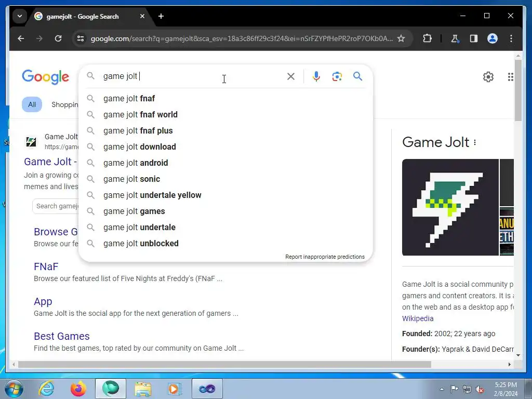Open Google quick settings gear

point(488,77)
